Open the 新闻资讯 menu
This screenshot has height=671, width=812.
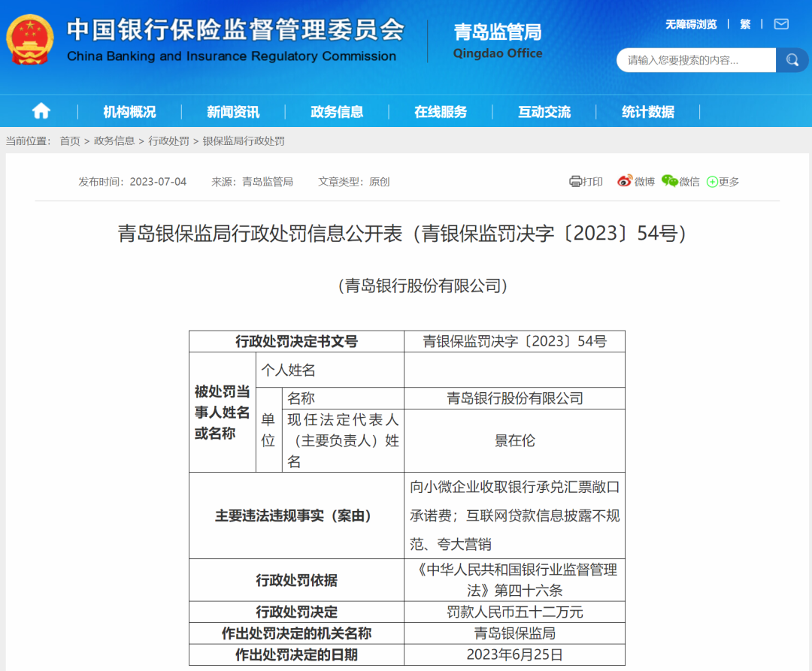[233, 112]
